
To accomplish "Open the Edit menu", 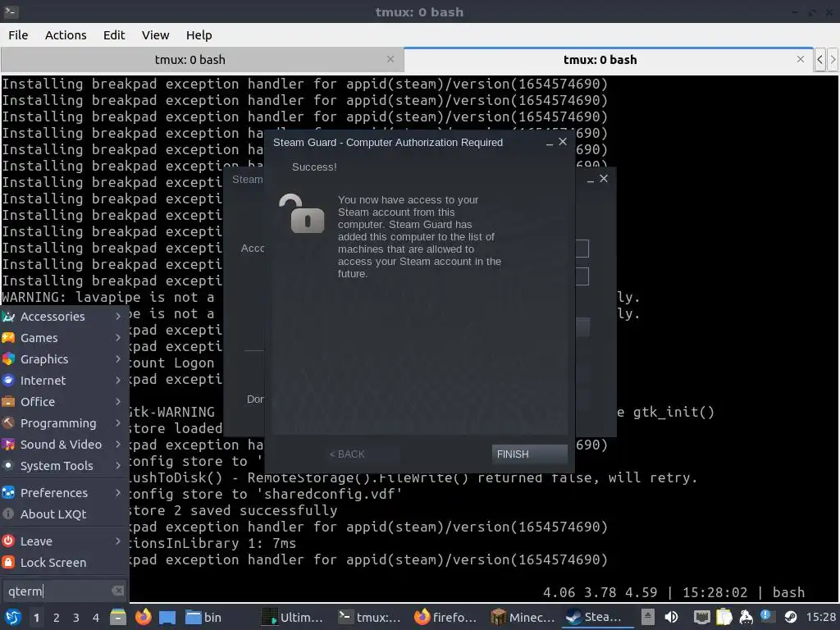I will pyautogui.click(x=113, y=34).
